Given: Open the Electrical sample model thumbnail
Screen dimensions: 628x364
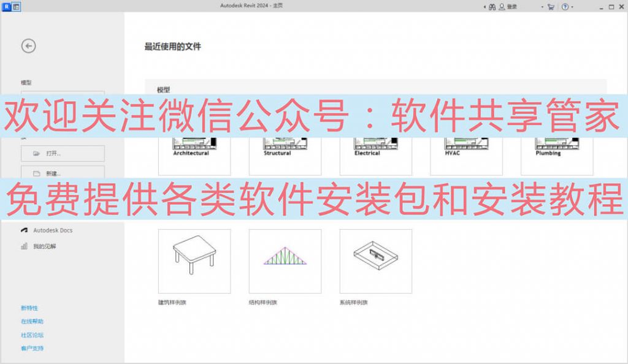Looking at the screenshot, I should 376,156.
